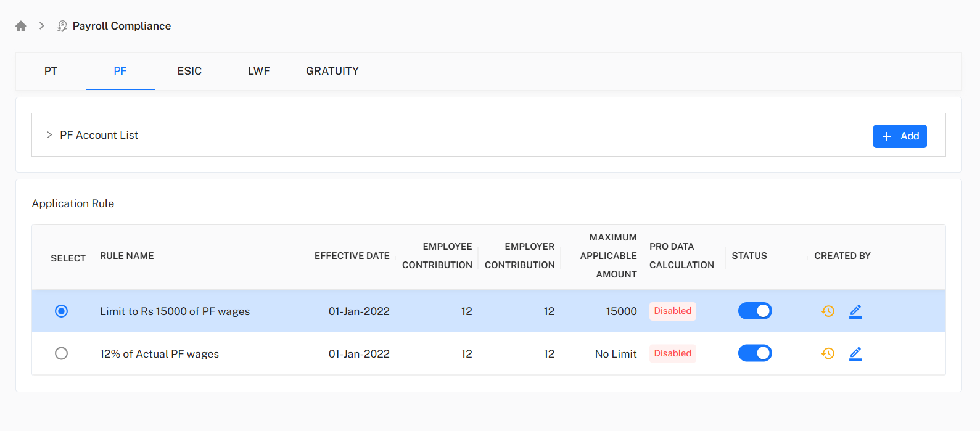View history for Limit to Rs 15000 rule
Image resolution: width=980 pixels, height=431 pixels.
click(828, 311)
